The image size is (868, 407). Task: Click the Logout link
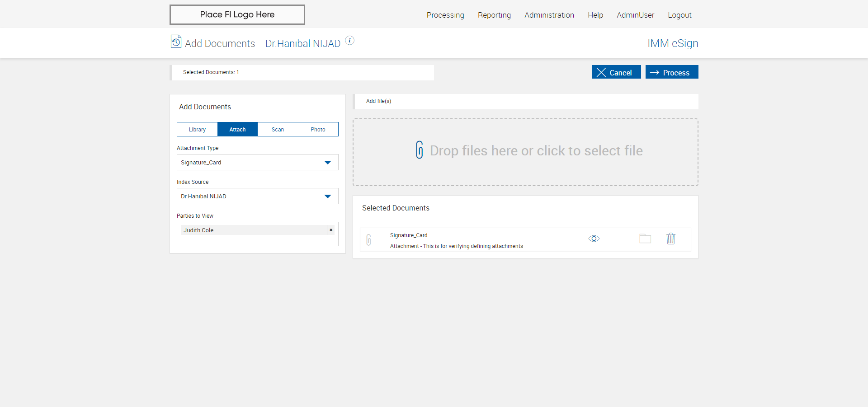(x=679, y=15)
